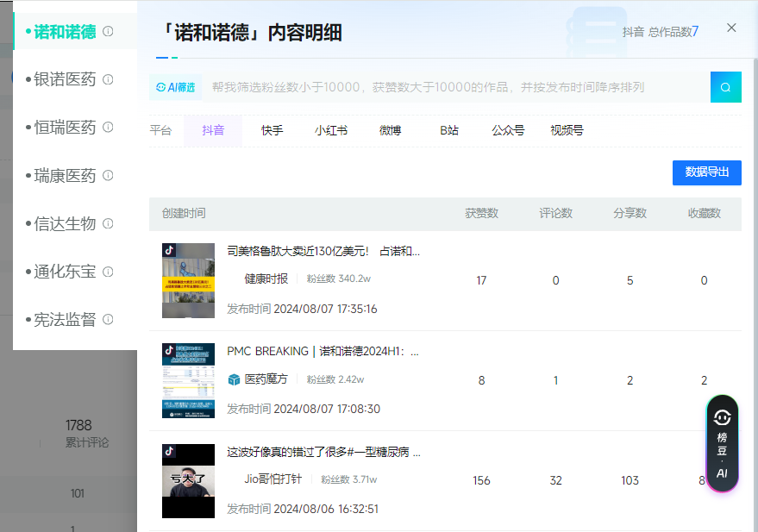Select 通化东宝 in the sidebar list
The image size is (758, 532).
tap(65, 272)
